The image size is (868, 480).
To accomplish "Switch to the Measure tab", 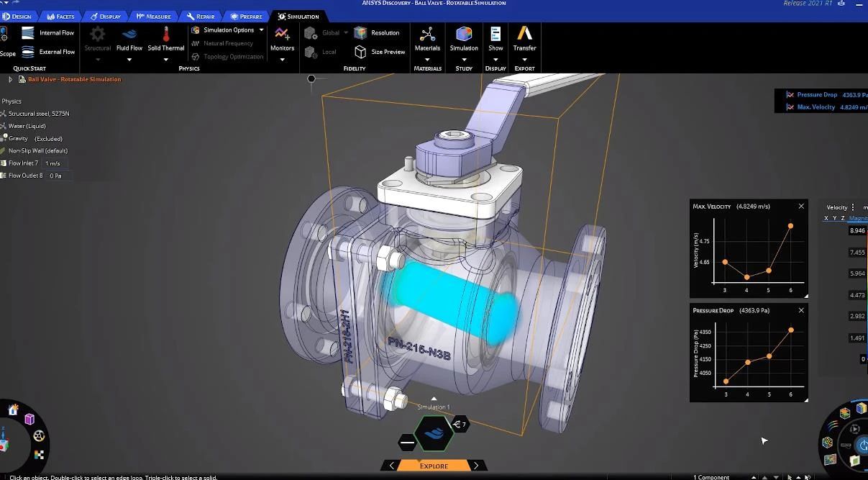I will (x=155, y=16).
